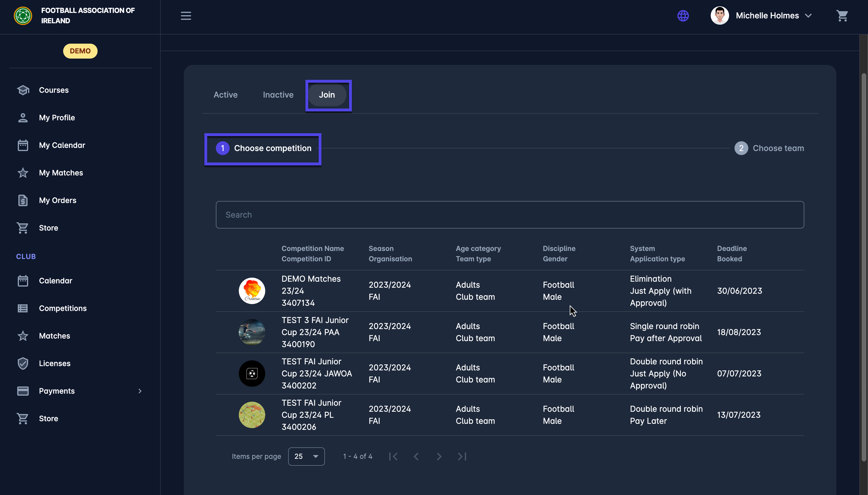Click the My Matches star icon
The width and height of the screenshot is (868, 495).
(x=23, y=173)
